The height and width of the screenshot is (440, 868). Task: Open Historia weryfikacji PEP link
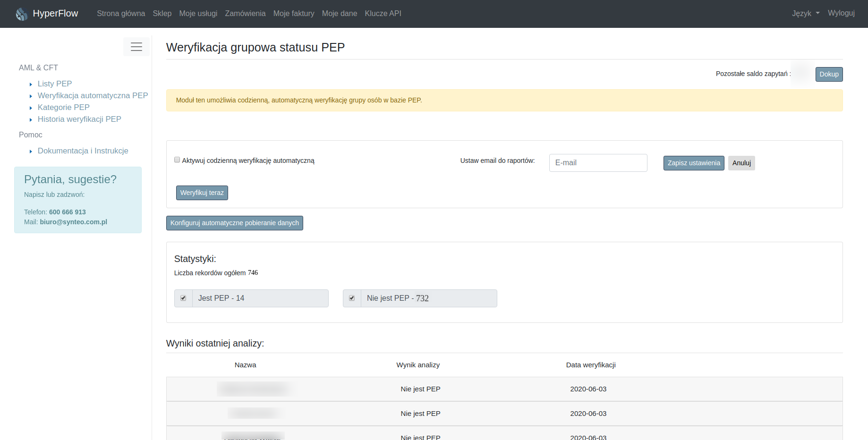tap(79, 119)
